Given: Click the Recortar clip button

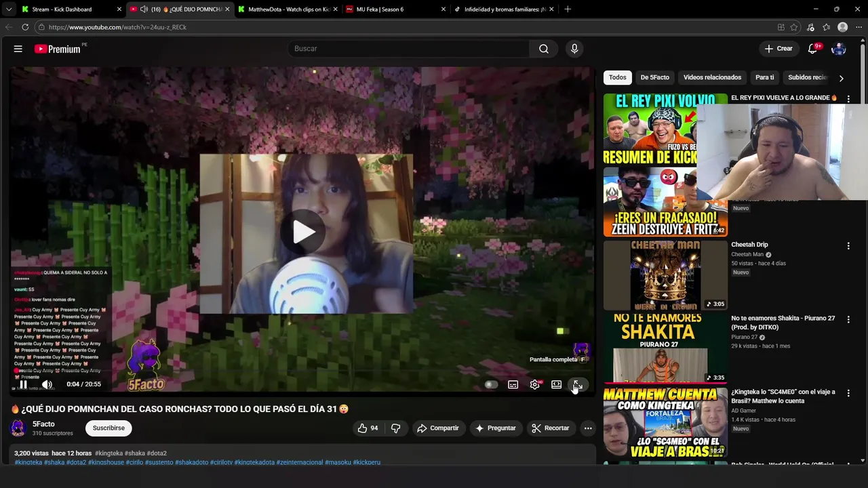Looking at the screenshot, I should point(551,428).
